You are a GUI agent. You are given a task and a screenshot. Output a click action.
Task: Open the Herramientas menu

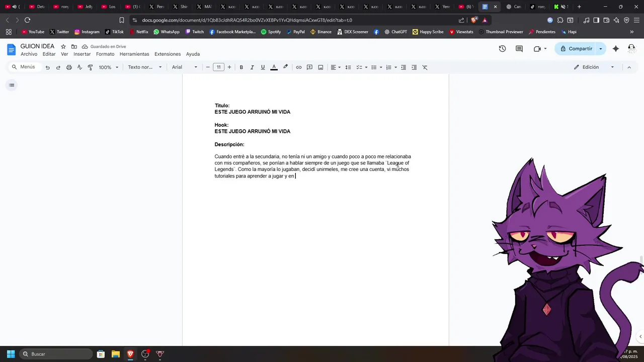coord(134,54)
